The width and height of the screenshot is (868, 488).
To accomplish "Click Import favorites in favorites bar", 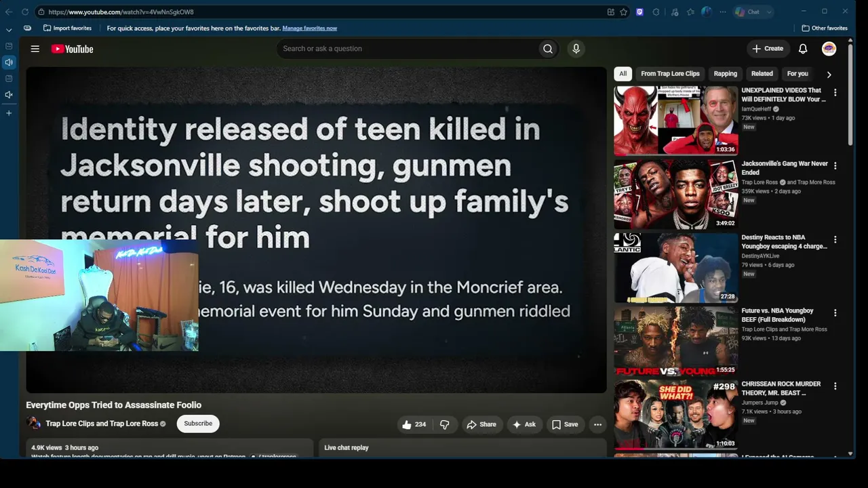I will pos(67,28).
